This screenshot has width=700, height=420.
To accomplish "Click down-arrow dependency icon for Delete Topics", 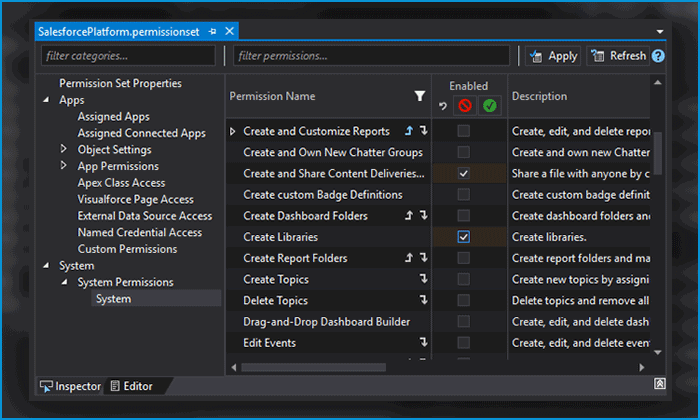I will (424, 300).
